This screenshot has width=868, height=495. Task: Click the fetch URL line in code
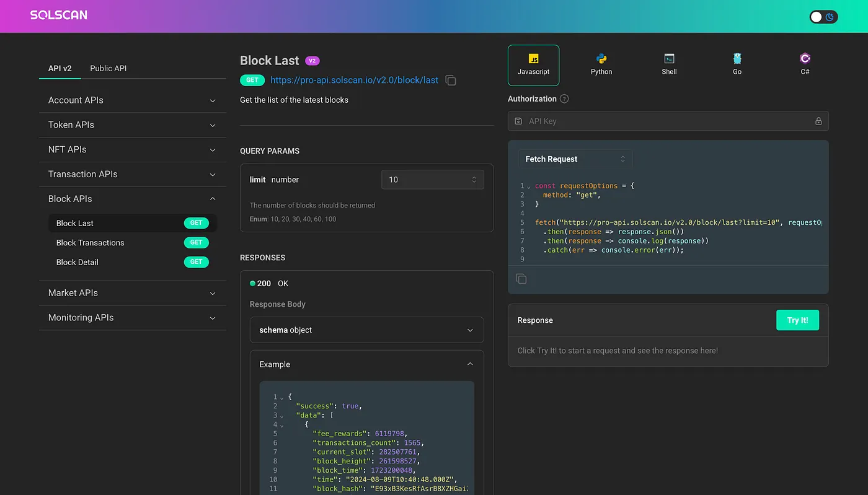pos(679,222)
